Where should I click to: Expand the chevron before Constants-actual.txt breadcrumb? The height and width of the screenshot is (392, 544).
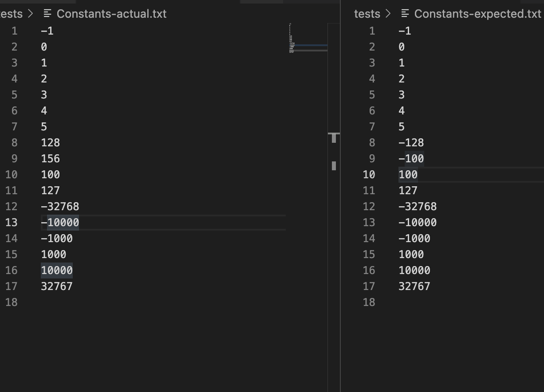click(30, 14)
